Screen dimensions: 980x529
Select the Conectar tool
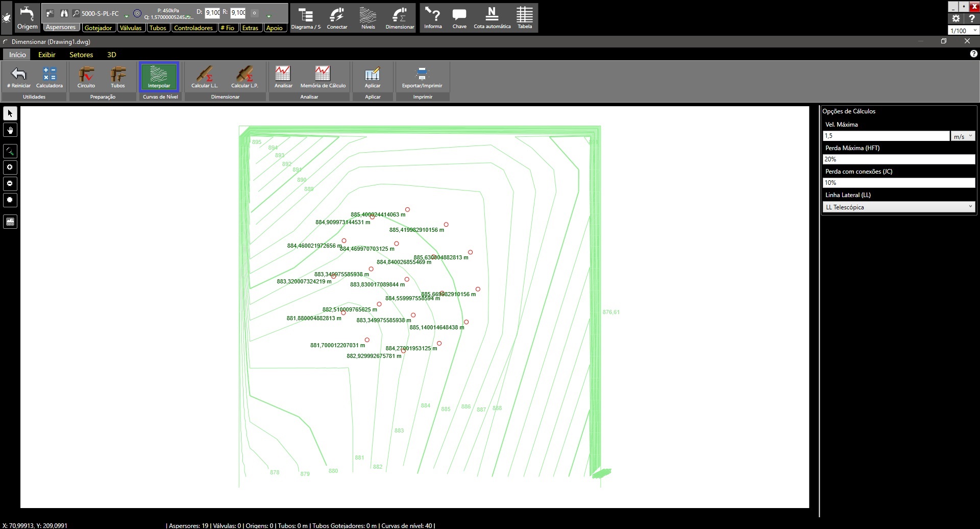337,18
